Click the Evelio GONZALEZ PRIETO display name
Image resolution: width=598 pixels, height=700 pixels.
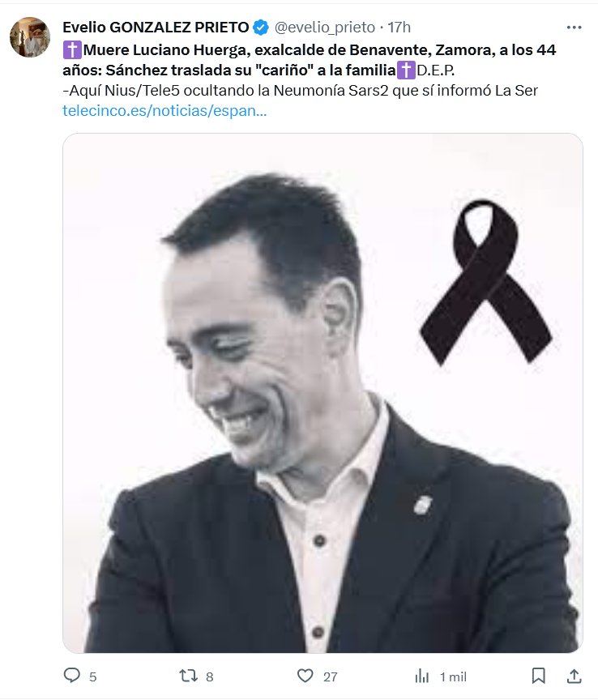point(156,28)
